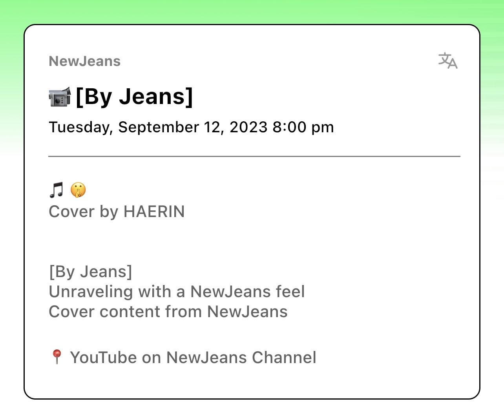
Task: Click the word YouTube
Action: click(x=104, y=358)
